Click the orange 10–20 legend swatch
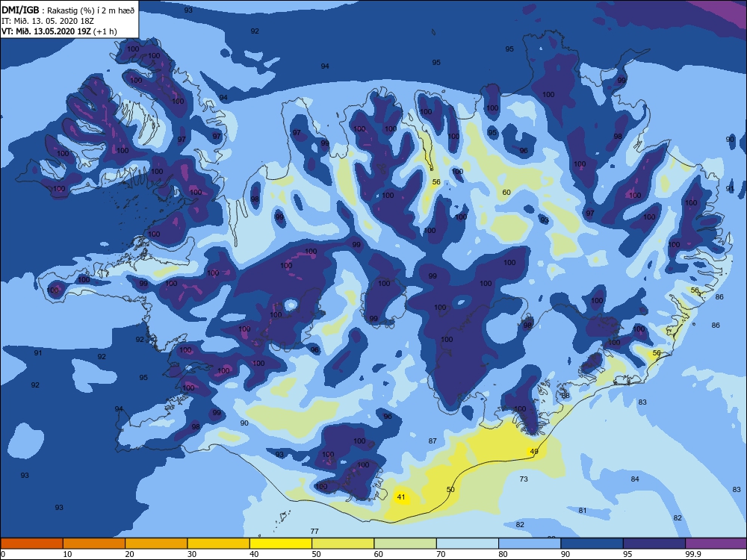747x560 pixels. (x=94, y=544)
